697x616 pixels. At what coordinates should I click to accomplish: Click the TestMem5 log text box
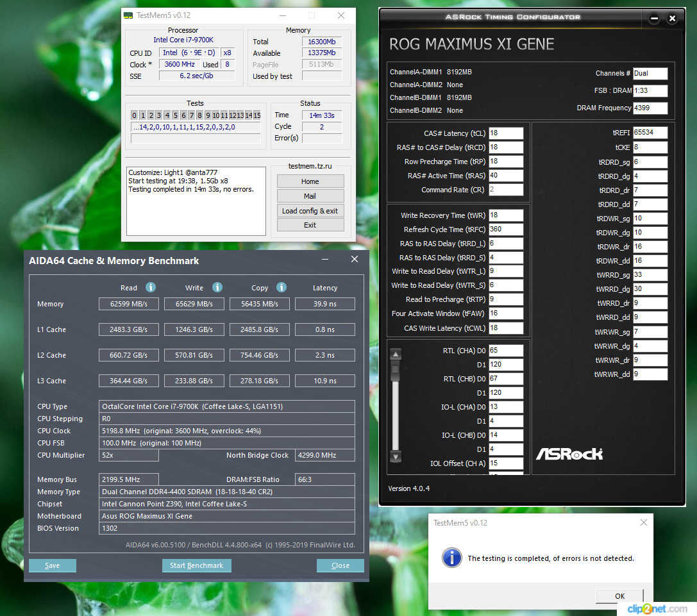pos(196,201)
